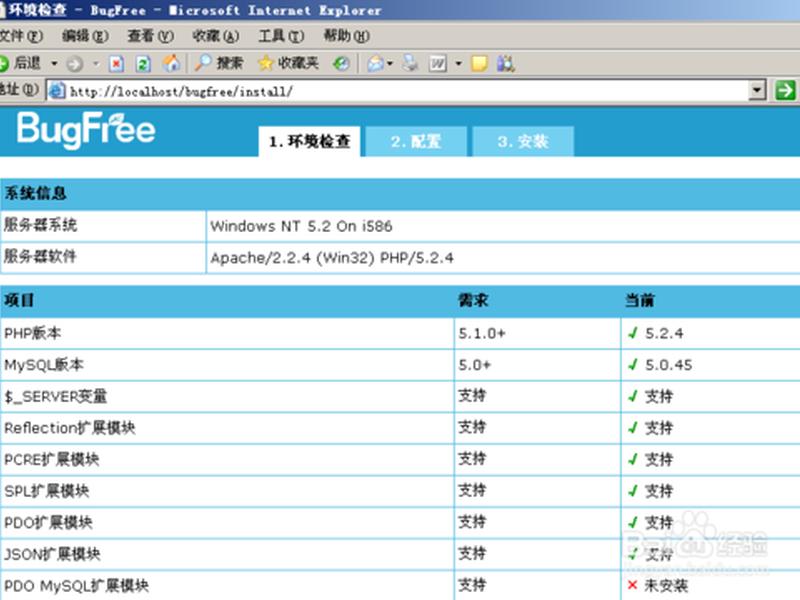Open Favorites (收藏夹) star button

pos(288,63)
